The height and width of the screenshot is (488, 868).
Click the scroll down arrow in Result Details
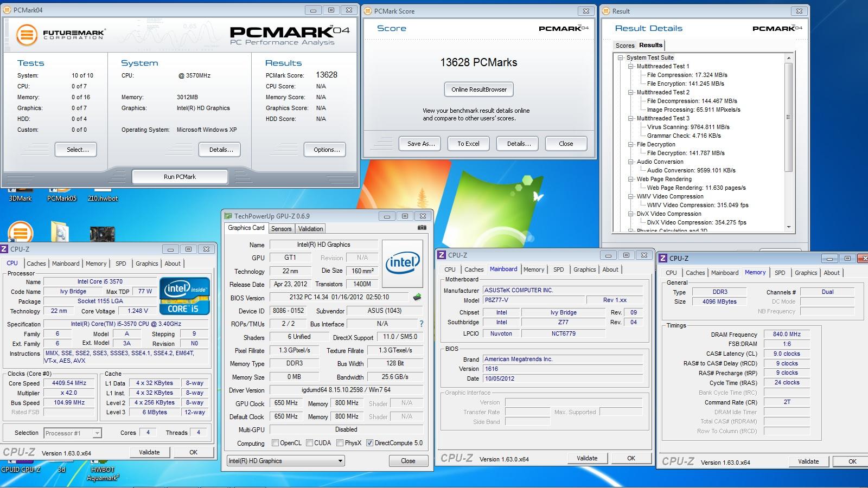[x=789, y=227]
